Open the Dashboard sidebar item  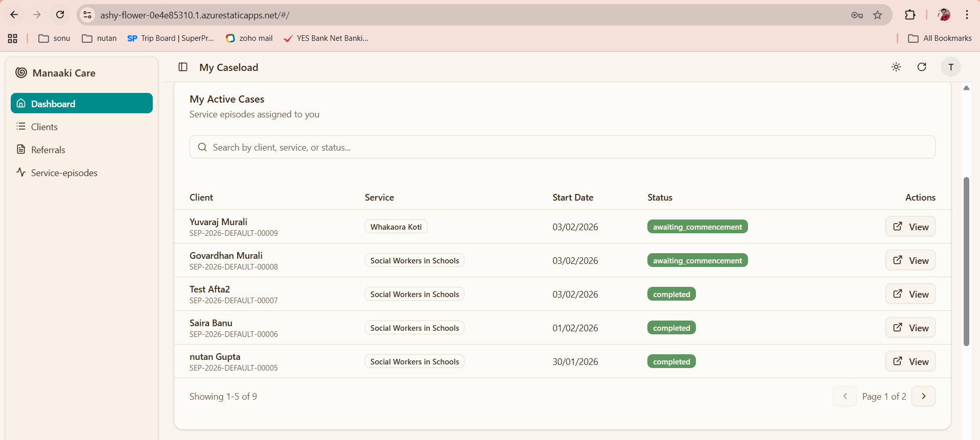coord(82,104)
